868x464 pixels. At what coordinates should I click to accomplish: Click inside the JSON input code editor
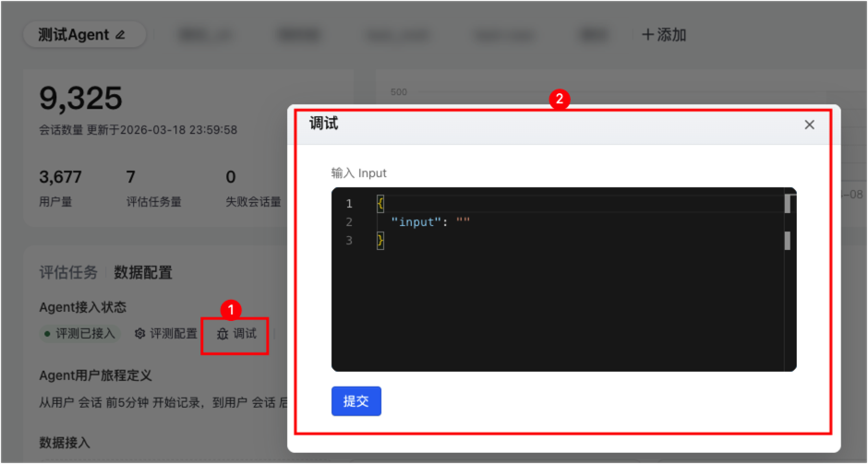tap(563, 280)
